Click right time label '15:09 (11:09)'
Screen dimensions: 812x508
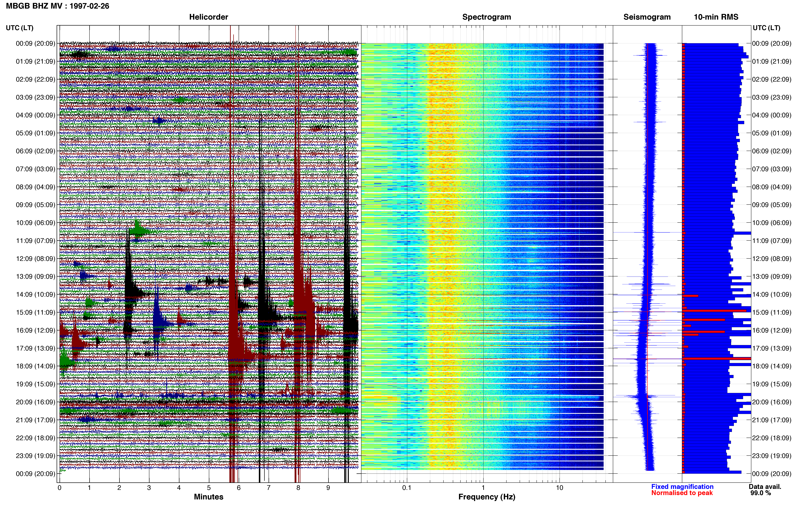click(x=772, y=313)
